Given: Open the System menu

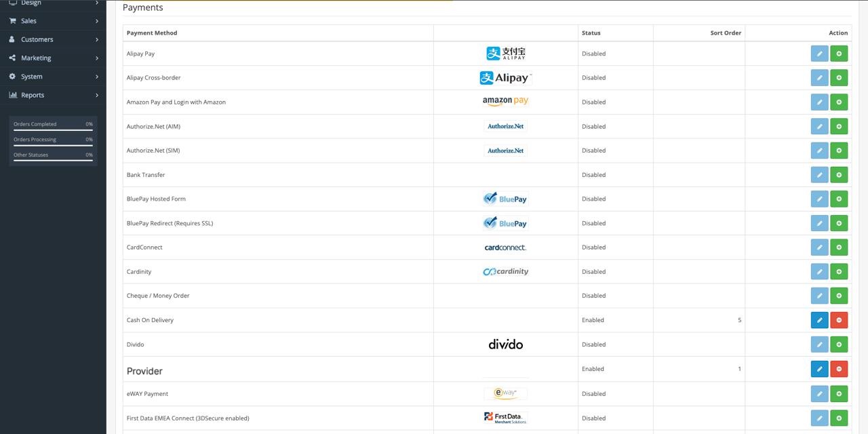Looking at the screenshot, I should (x=53, y=77).
